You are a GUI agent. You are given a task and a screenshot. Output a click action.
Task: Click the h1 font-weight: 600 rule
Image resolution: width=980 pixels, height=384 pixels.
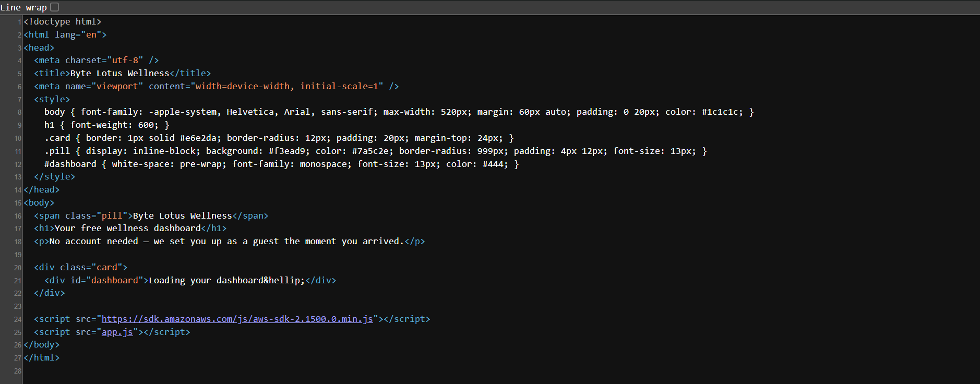tap(107, 125)
